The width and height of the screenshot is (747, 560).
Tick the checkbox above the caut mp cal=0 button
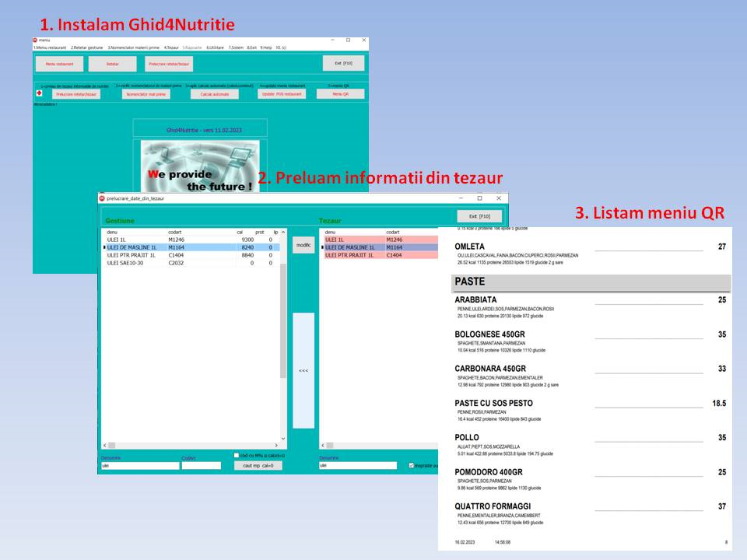237,455
